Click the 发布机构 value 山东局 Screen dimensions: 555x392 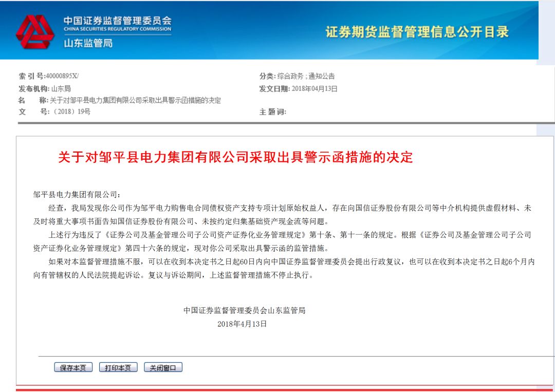[x=61, y=88]
